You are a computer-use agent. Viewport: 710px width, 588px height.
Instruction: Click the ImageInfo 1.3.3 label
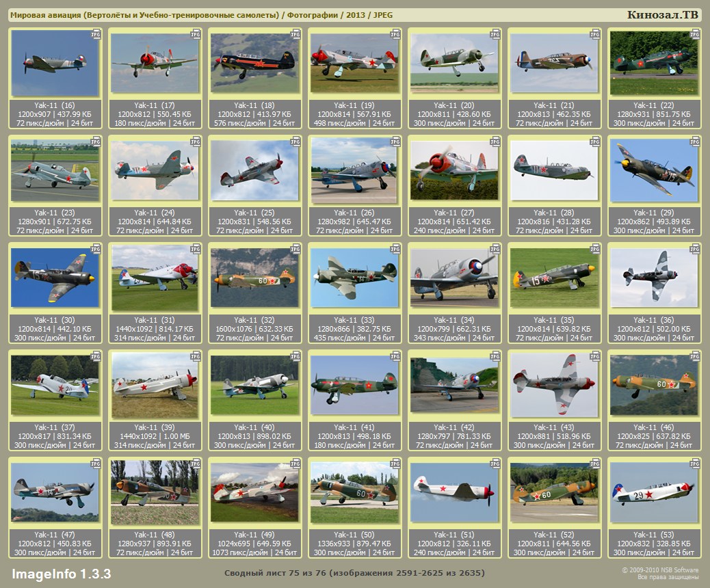pyautogui.click(x=61, y=574)
